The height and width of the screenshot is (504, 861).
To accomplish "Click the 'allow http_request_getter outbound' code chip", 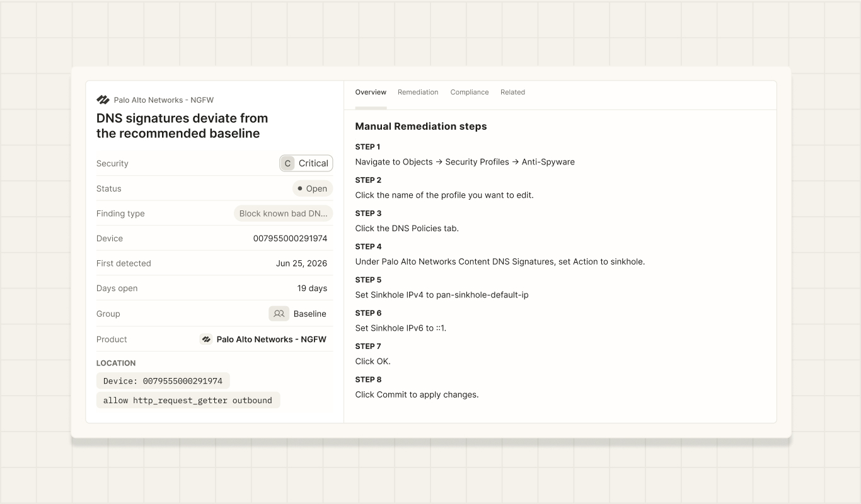I will click(x=188, y=400).
